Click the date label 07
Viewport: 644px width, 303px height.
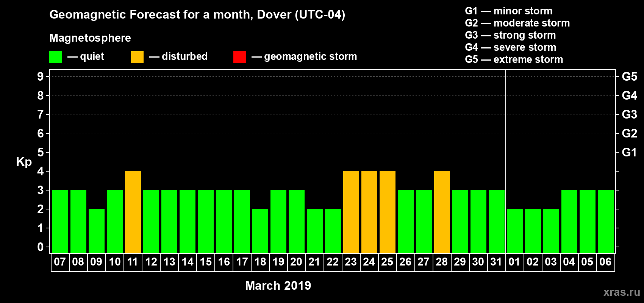coord(60,262)
